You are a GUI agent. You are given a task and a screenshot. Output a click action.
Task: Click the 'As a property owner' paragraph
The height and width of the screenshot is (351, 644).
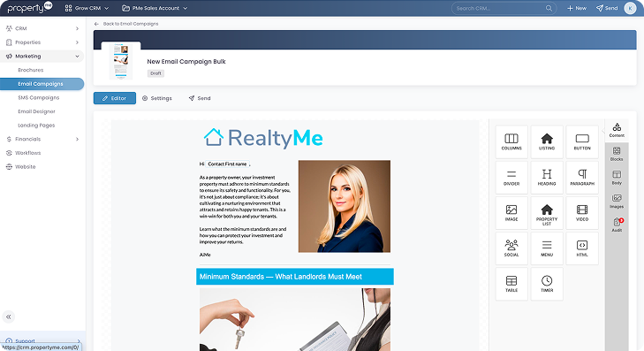[x=246, y=197]
